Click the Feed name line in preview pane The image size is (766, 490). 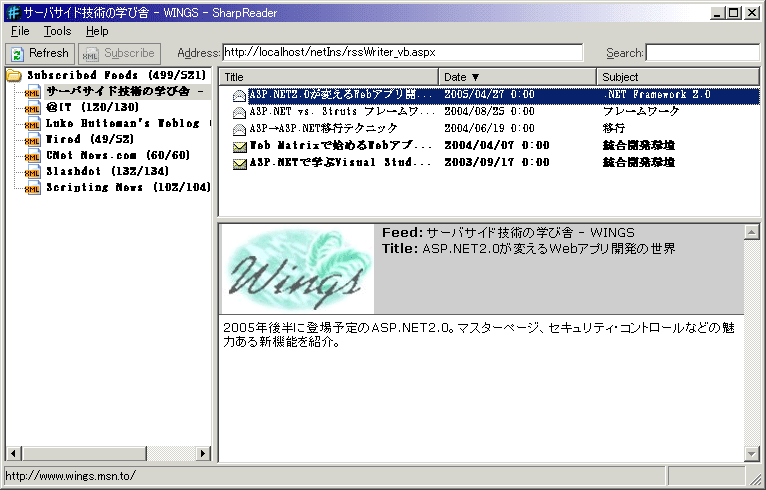click(x=509, y=233)
